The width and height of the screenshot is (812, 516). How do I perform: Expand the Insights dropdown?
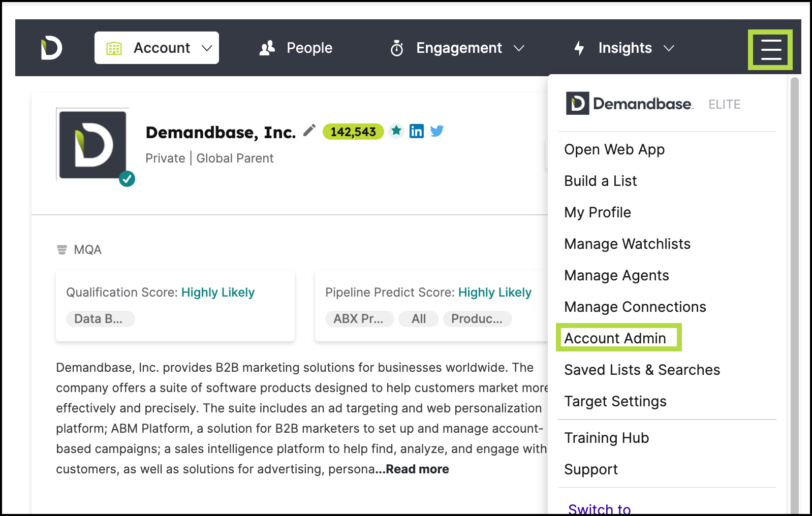click(623, 48)
